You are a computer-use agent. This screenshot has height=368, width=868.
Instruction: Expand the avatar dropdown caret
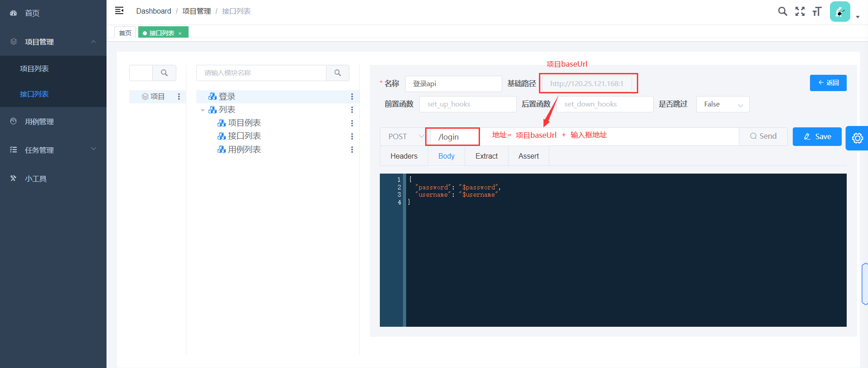[858, 17]
